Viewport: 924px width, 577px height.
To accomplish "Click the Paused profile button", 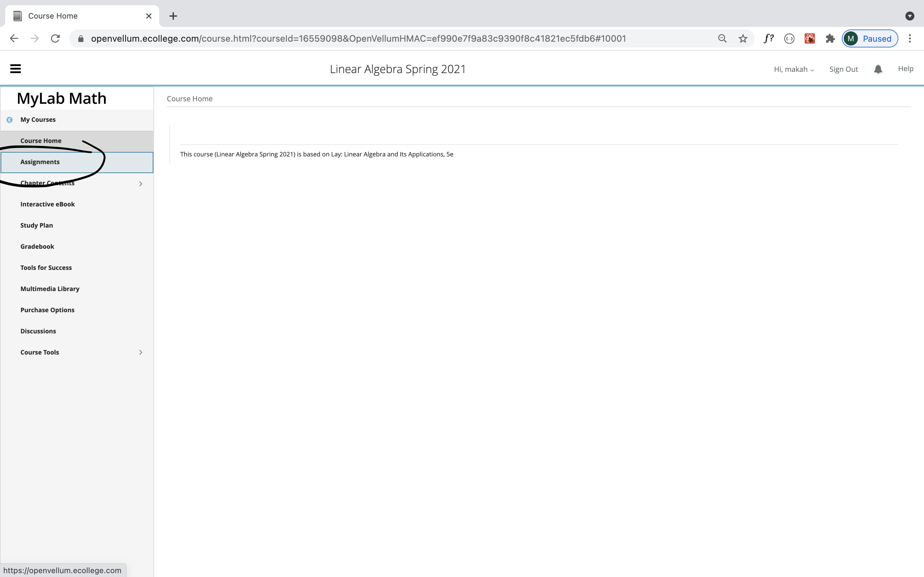I will (x=870, y=38).
